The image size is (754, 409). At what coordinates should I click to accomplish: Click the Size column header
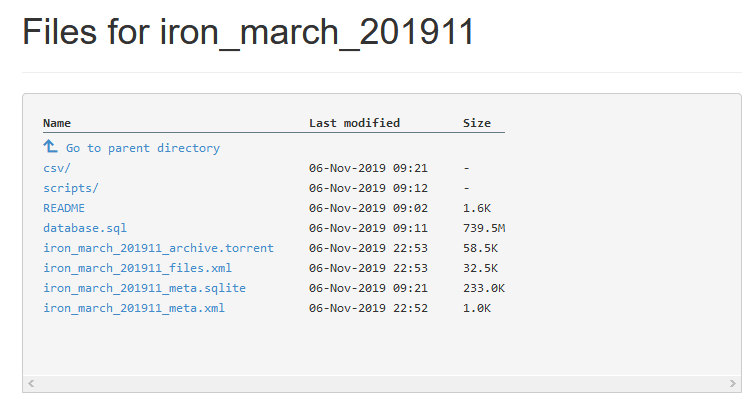click(x=477, y=123)
